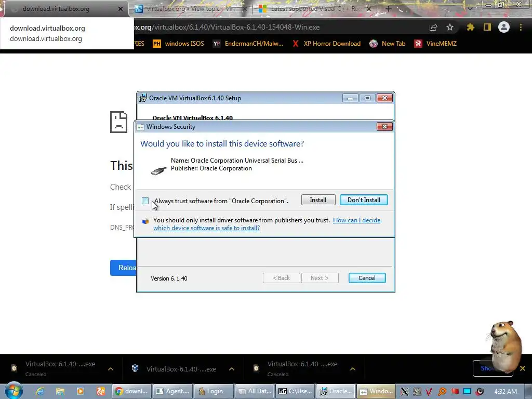Open the Windows Start menu
The width and height of the screenshot is (532, 399).
14,391
